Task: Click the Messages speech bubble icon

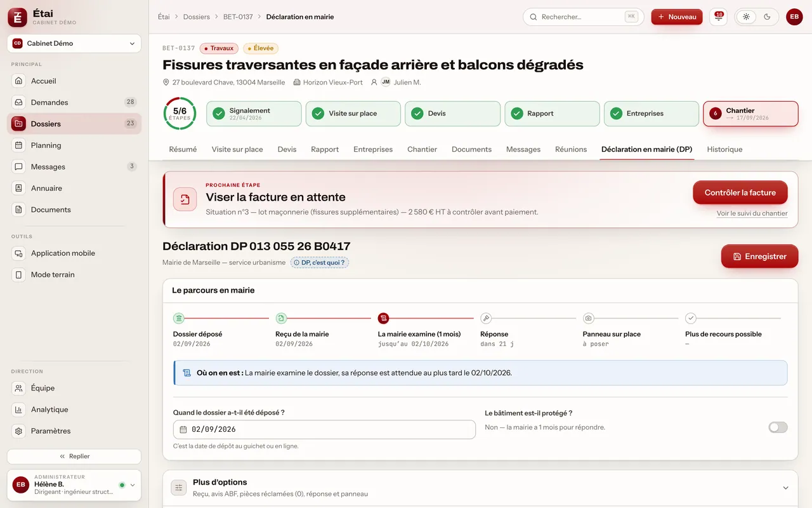Action: pyautogui.click(x=19, y=167)
